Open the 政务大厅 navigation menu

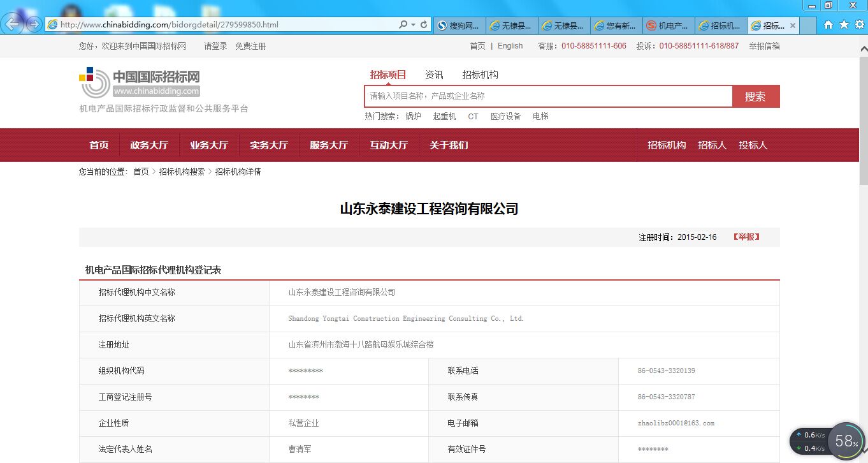(x=149, y=145)
